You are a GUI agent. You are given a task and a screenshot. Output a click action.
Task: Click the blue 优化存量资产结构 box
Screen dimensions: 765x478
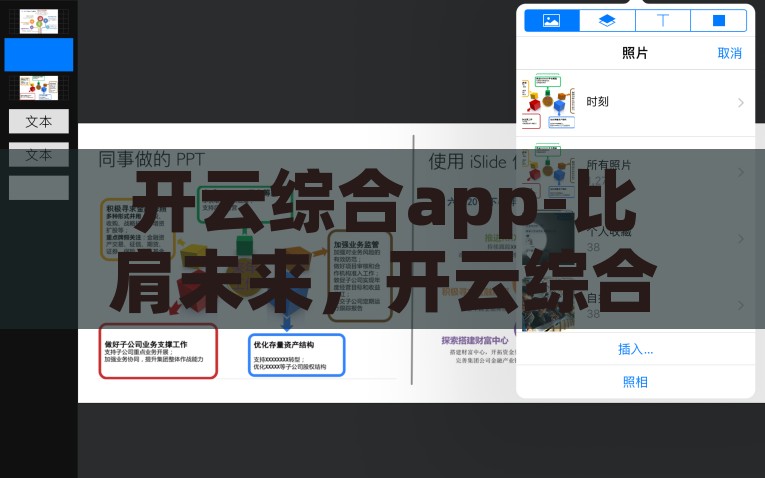click(297, 355)
